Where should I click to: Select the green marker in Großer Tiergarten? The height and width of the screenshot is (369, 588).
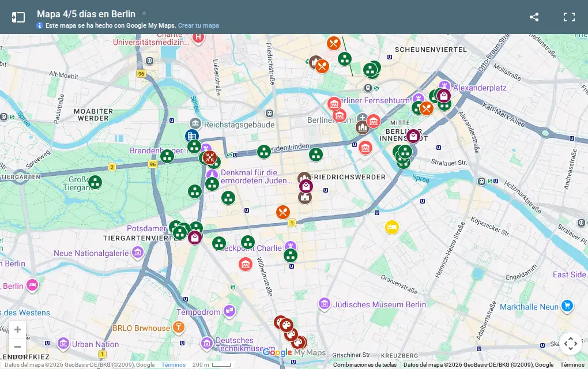(95, 182)
